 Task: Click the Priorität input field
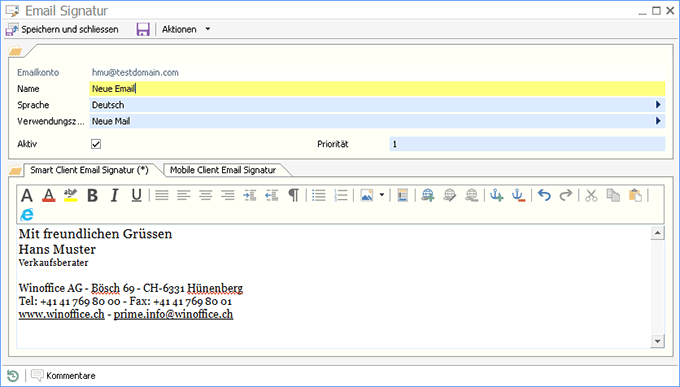point(527,144)
